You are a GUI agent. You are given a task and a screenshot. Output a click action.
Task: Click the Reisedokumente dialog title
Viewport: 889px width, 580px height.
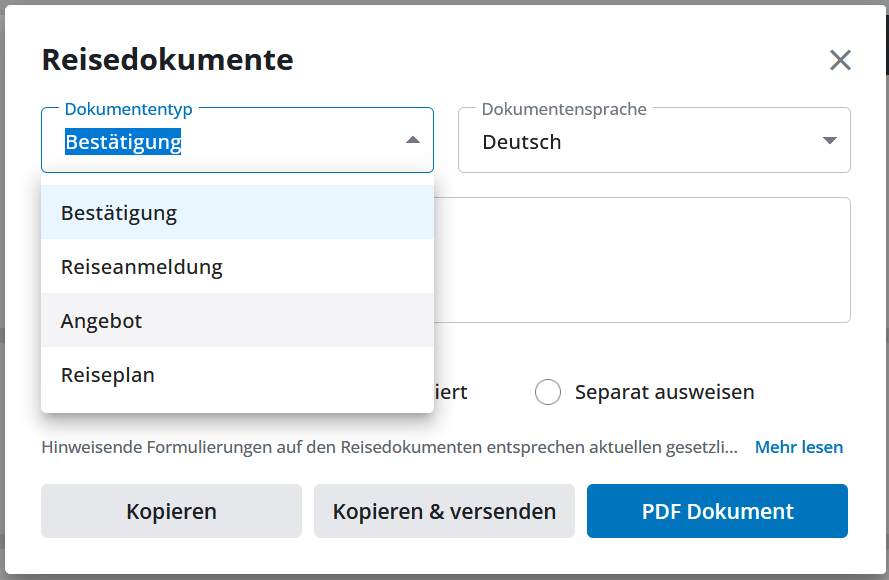tap(167, 60)
